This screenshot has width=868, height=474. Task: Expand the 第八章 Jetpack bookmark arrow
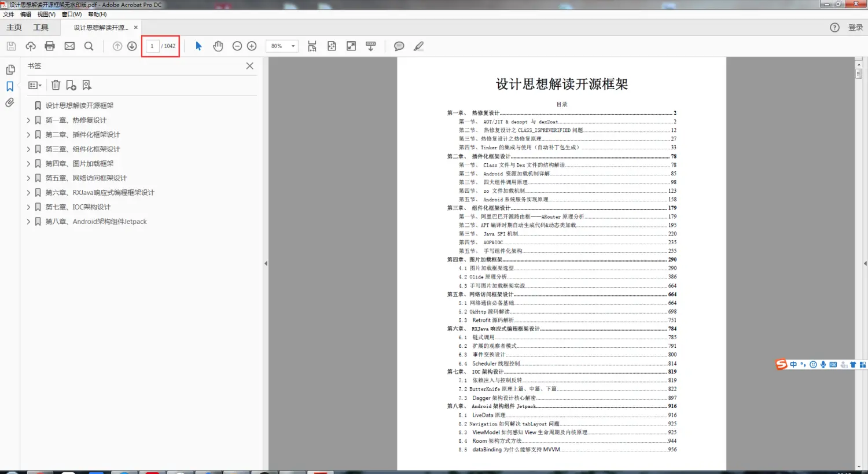coord(28,221)
